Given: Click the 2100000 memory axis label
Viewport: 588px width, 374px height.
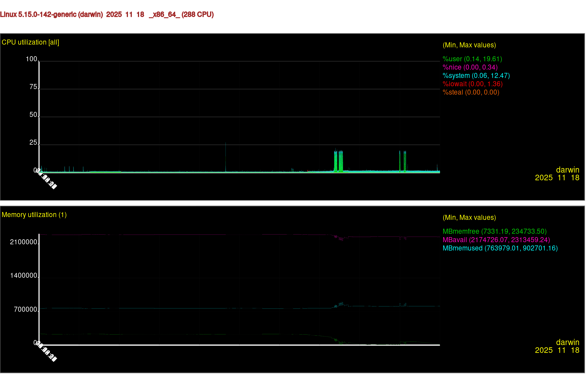Looking at the screenshot, I should 23,242.
